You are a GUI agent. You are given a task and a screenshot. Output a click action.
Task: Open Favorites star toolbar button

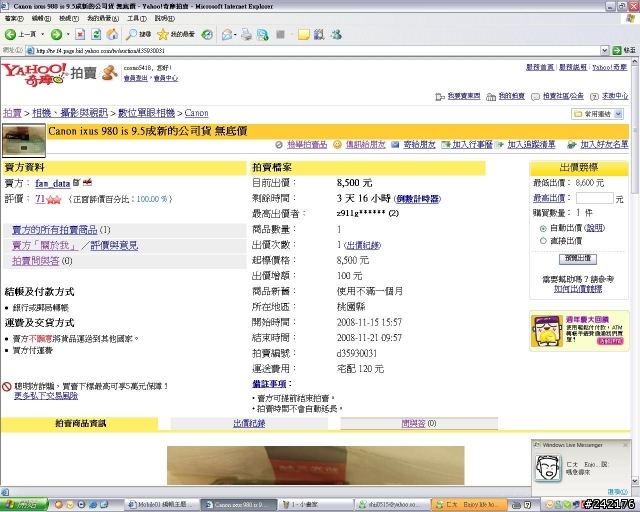(176, 35)
